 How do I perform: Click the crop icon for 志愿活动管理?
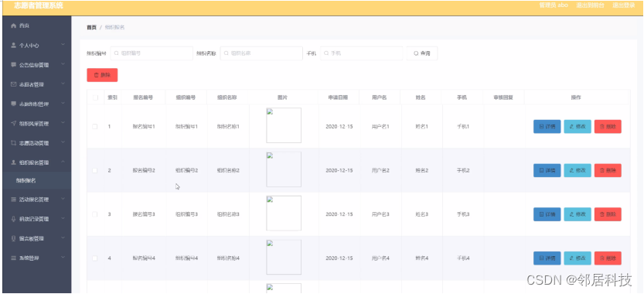(13, 143)
